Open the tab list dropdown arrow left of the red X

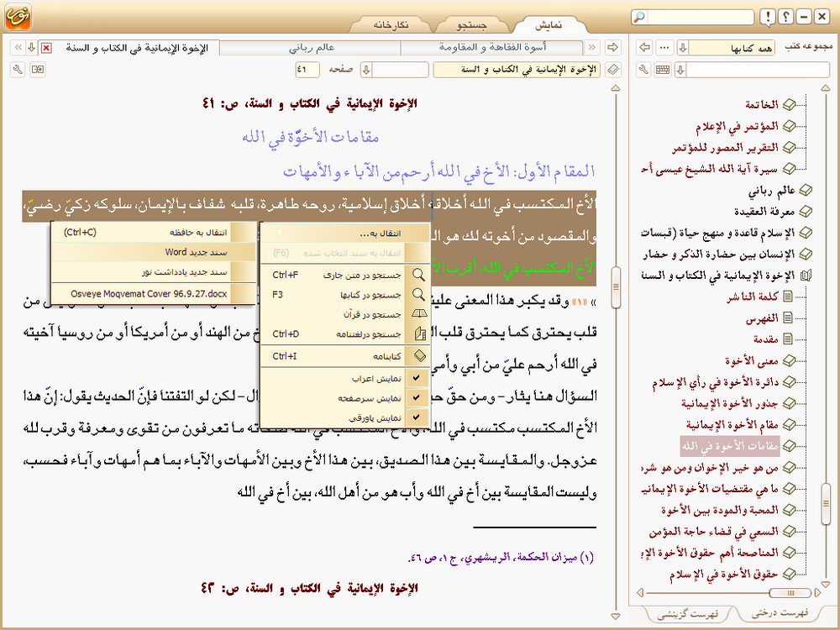pos(32,48)
